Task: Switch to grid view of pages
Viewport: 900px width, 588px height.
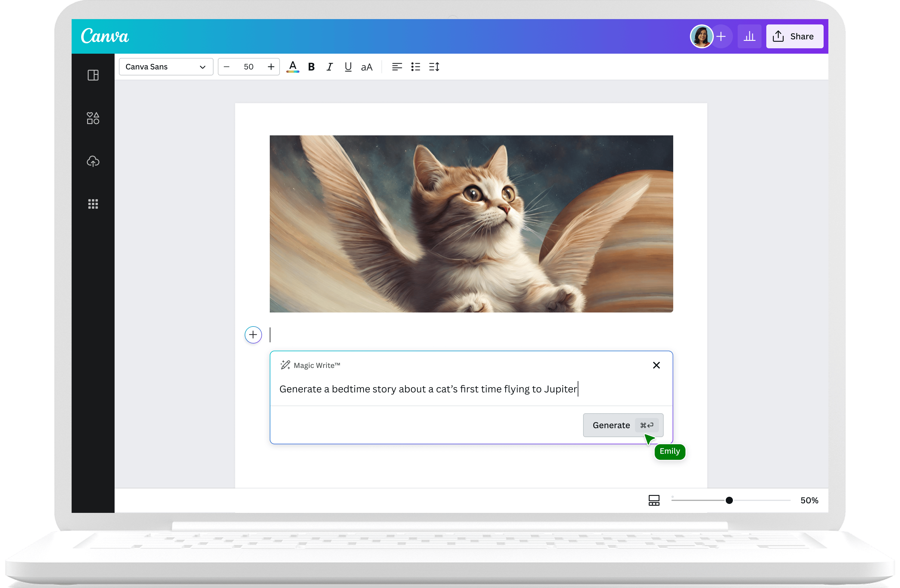Action: pos(654,500)
